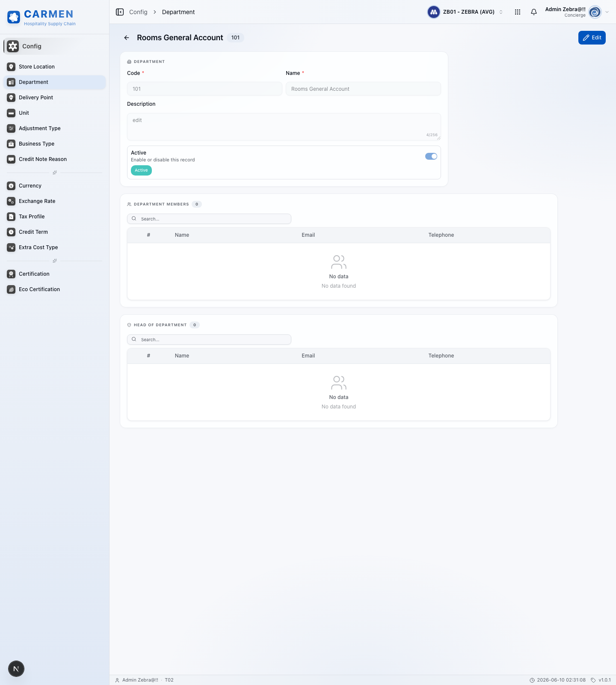Click the Credit Note Reason icon
The width and height of the screenshot is (616, 685).
[x=11, y=159]
